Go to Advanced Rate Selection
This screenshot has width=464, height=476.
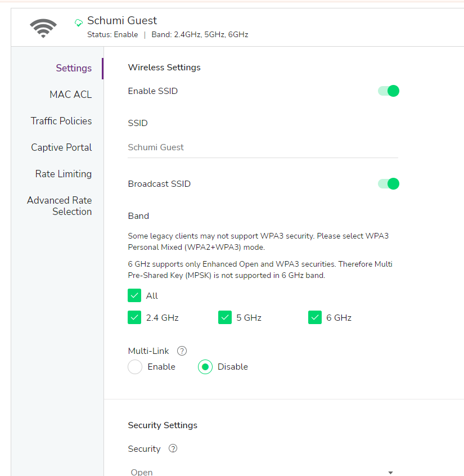tap(59, 206)
